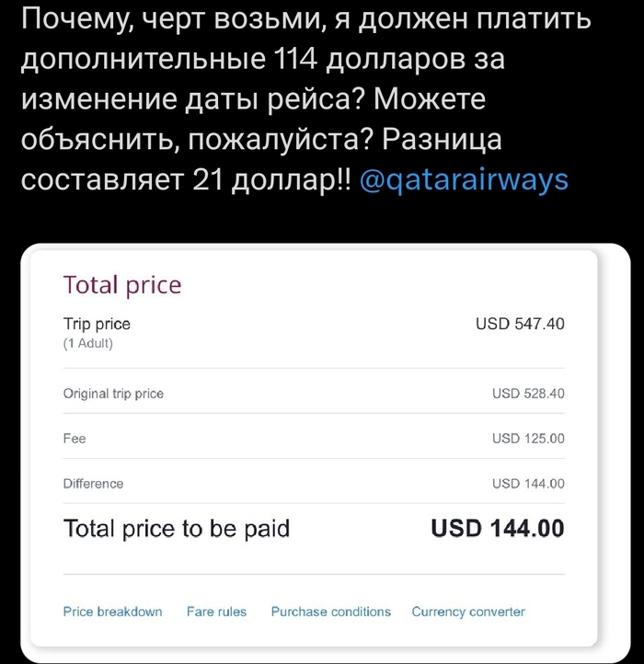
Task: Click the (1 Adult) passenger note
Action: (87, 344)
